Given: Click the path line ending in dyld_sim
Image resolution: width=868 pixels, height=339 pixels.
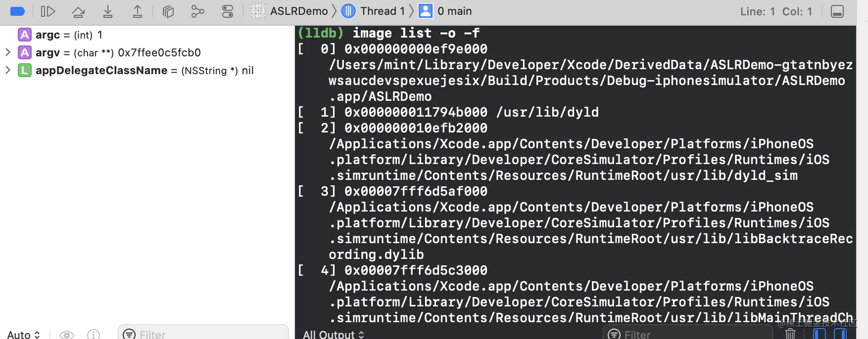Looking at the screenshot, I should click(x=563, y=175).
